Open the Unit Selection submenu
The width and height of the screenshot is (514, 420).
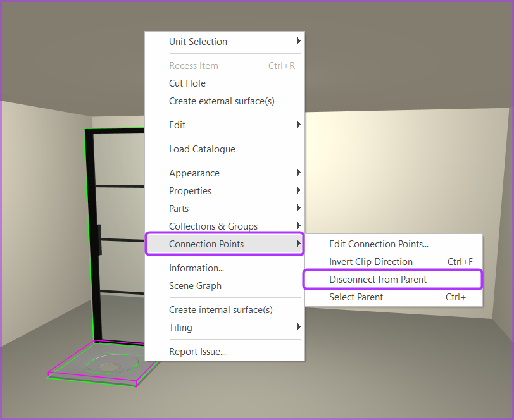225,42
